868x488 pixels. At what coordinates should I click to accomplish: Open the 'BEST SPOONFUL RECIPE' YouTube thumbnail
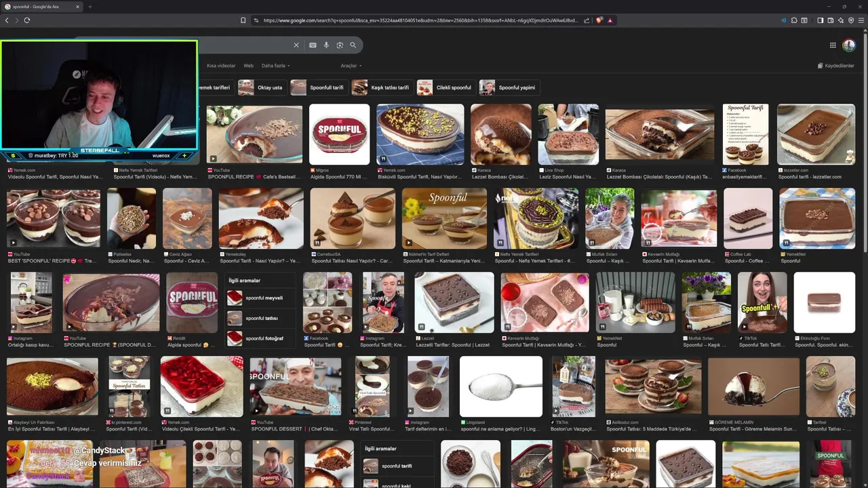(x=54, y=218)
